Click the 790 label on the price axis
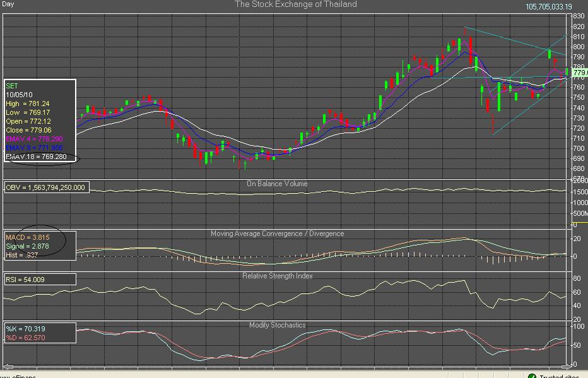 coord(579,57)
